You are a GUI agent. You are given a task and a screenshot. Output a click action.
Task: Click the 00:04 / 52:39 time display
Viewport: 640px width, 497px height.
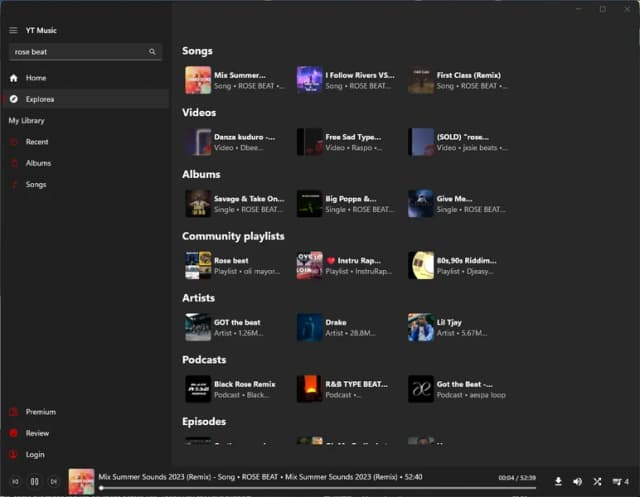(517, 478)
